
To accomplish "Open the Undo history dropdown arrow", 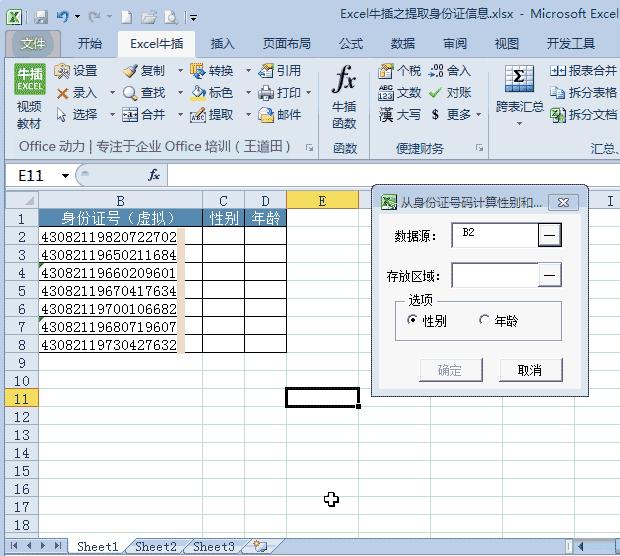I will [78, 17].
